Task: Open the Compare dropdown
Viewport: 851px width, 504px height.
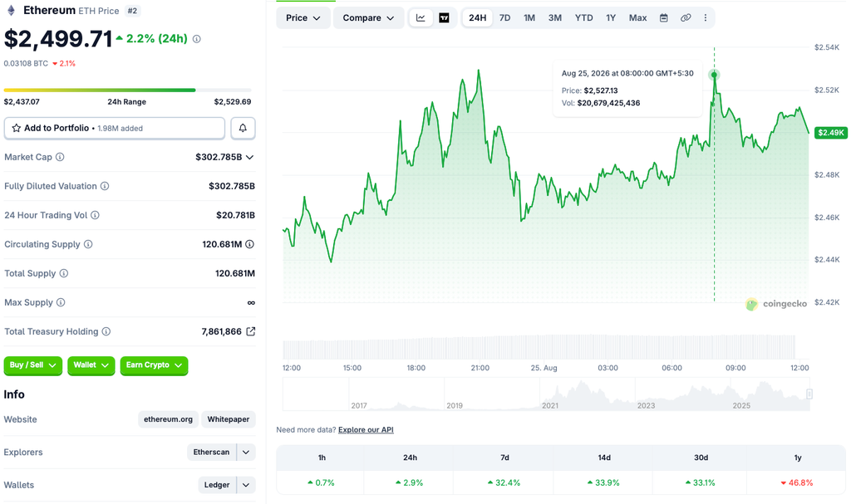Action: pos(368,18)
